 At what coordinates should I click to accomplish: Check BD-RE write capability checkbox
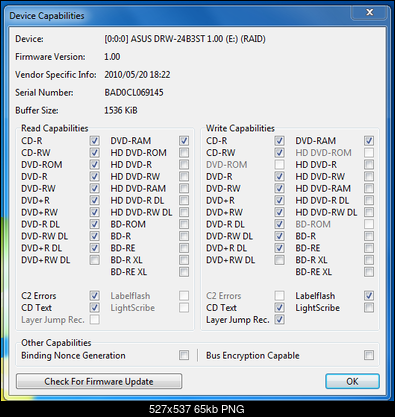369,248
